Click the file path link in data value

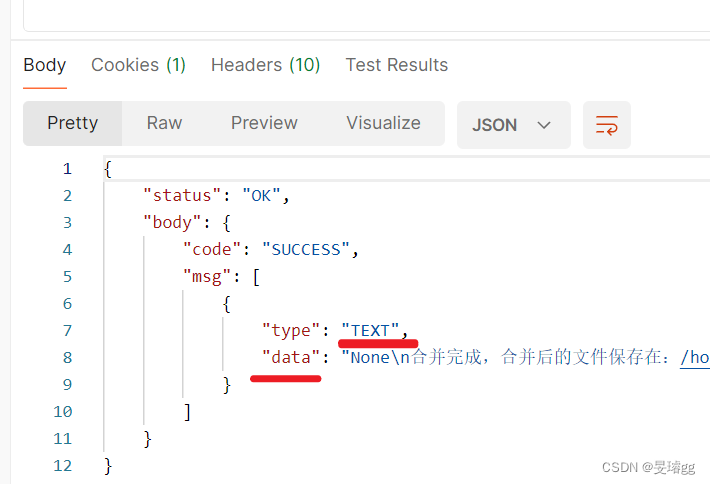click(695, 358)
